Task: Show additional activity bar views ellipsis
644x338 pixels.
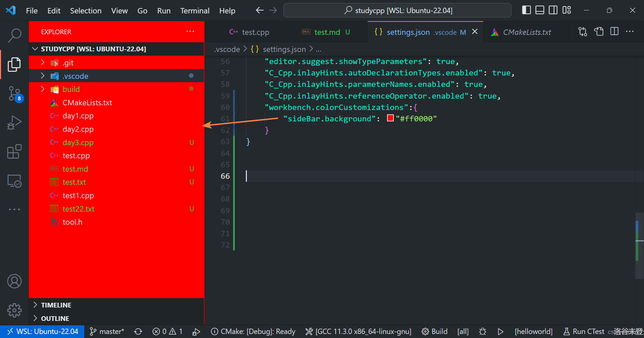Action: (x=14, y=209)
